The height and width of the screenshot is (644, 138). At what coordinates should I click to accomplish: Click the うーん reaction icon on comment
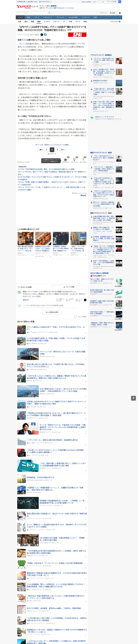pyautogui.click(x=77, y=300)
